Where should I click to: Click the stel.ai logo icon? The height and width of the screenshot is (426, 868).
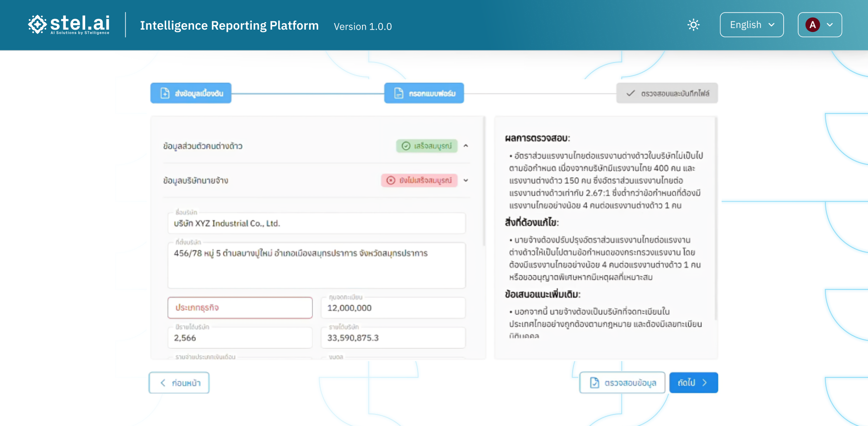[x=37, y=25]
